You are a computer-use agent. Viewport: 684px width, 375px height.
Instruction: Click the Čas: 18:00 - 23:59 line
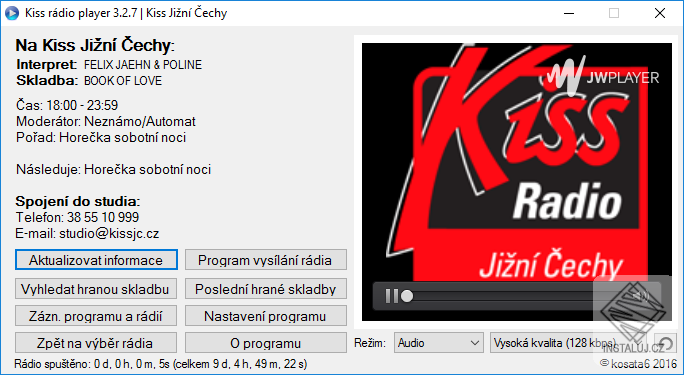point(67,105)
